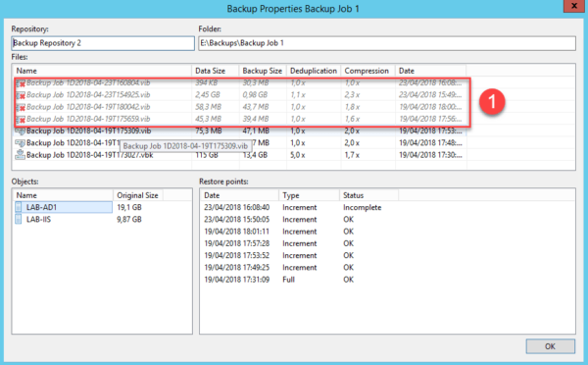588x365 pixels.
Task: Select file Backup Job 1D2018-04-19T180042.vib
Action: pos(88,107)
